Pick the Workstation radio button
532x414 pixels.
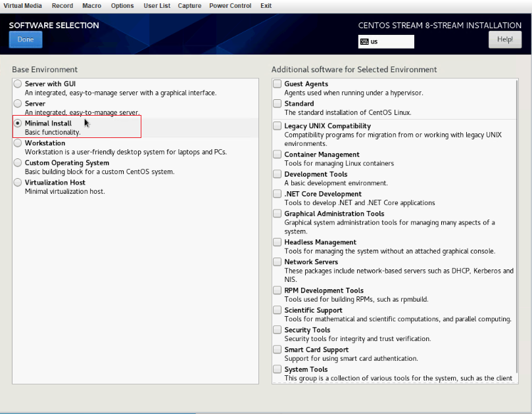pyautogui.click(x=18, y=143)
